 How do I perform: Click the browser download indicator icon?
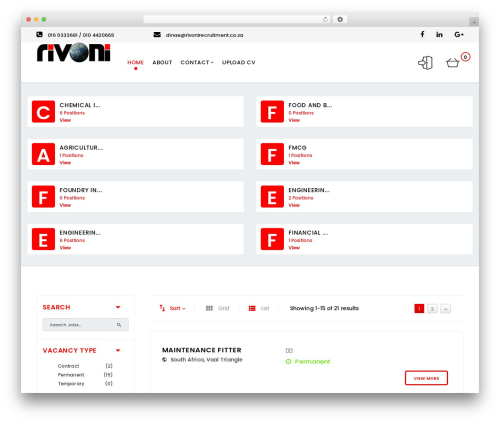340,19
